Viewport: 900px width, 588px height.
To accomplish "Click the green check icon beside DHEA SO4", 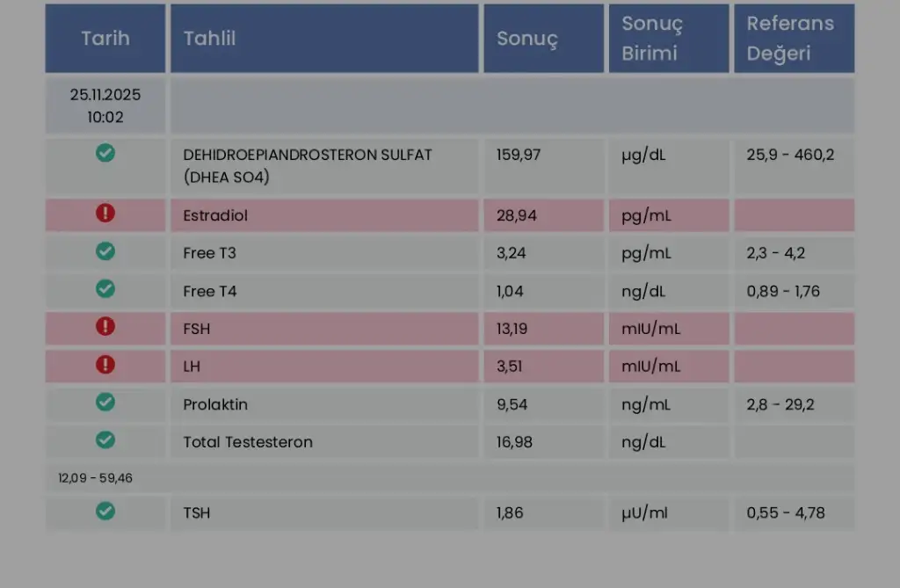I will pos(105,153).
